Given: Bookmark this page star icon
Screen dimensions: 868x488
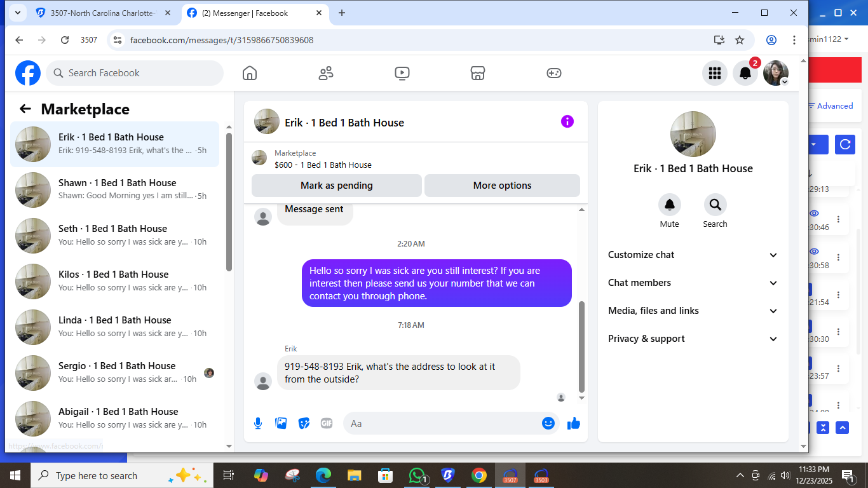Looking at the screenshot, I should [x=740, y=40].
